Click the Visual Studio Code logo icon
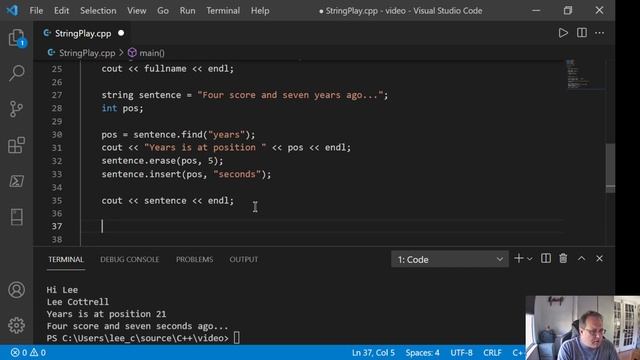Image resolution: width=640 pixels, height=360 pixels. click(x=12, y=10)
